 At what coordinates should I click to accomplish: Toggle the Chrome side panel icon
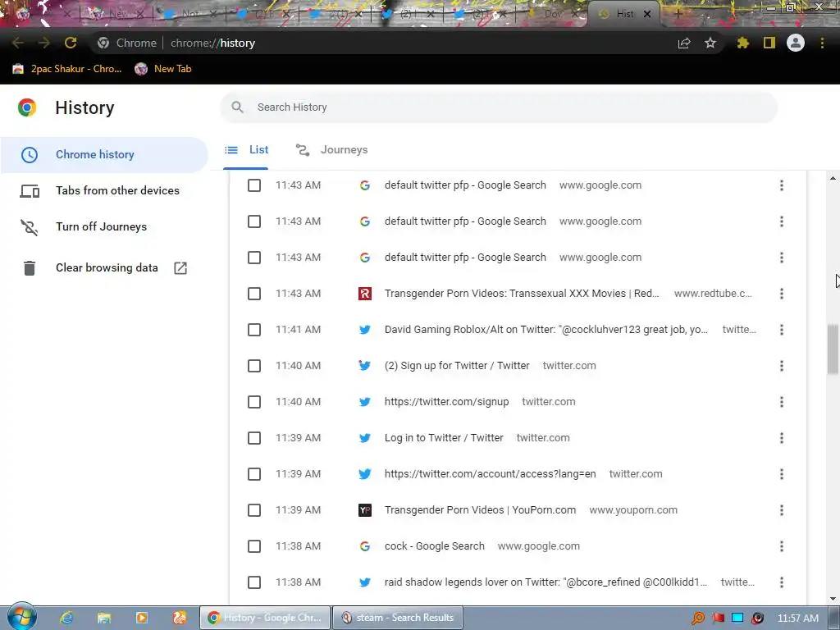[769, 43]
